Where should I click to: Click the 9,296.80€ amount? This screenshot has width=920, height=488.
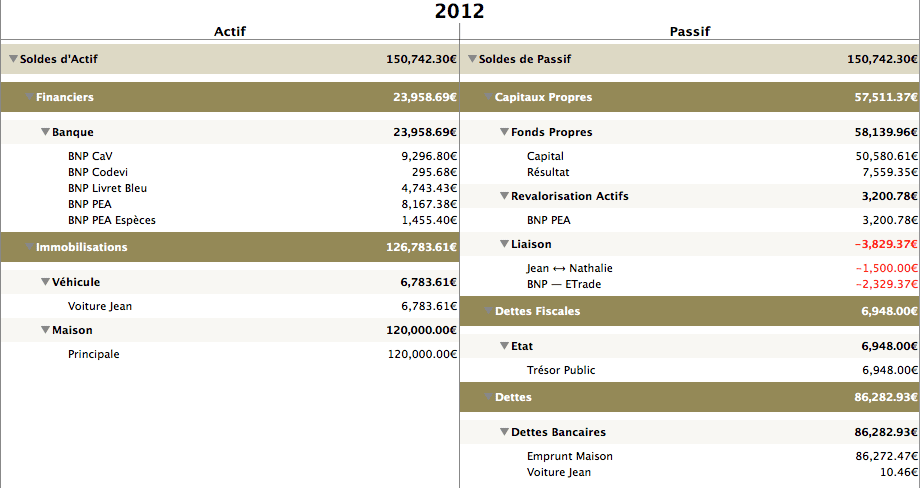(x=429, y=156)
